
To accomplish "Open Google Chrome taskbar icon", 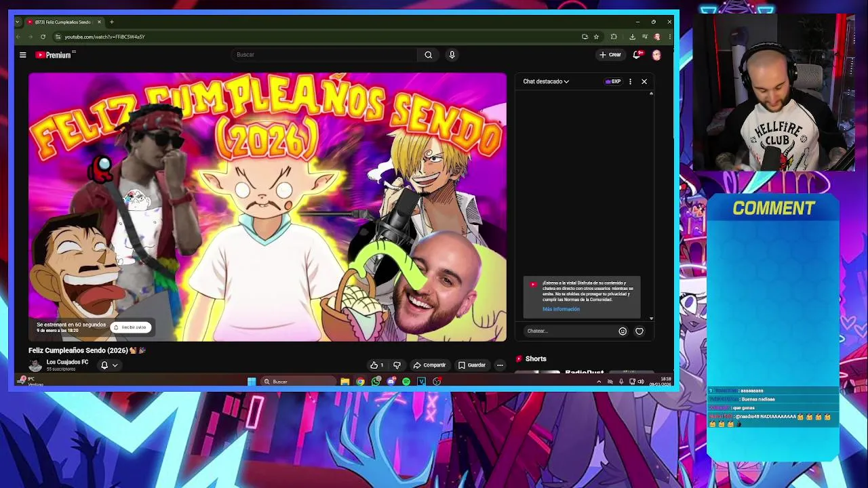I will click(360, 382).
